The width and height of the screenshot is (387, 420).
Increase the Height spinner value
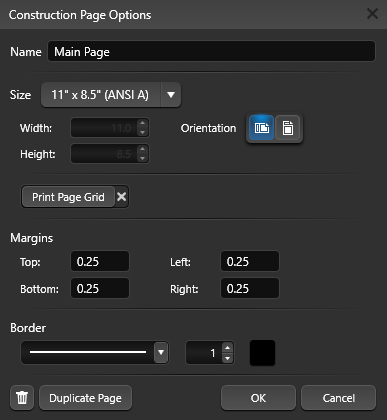[x=143, y=149]
